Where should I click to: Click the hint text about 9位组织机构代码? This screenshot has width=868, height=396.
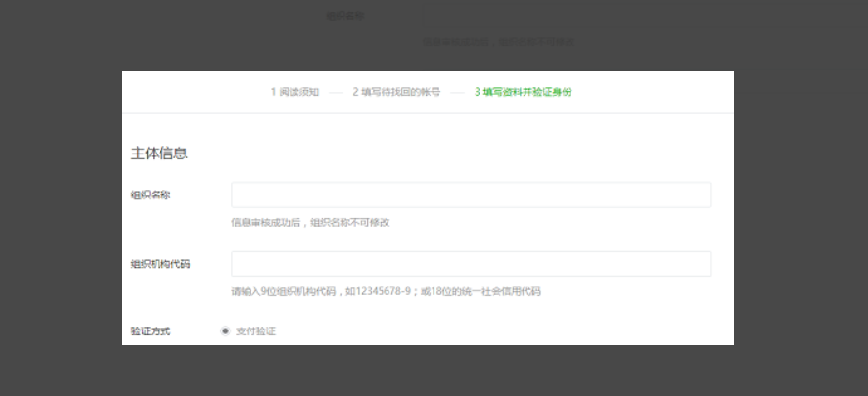click(x=386, y=291)
